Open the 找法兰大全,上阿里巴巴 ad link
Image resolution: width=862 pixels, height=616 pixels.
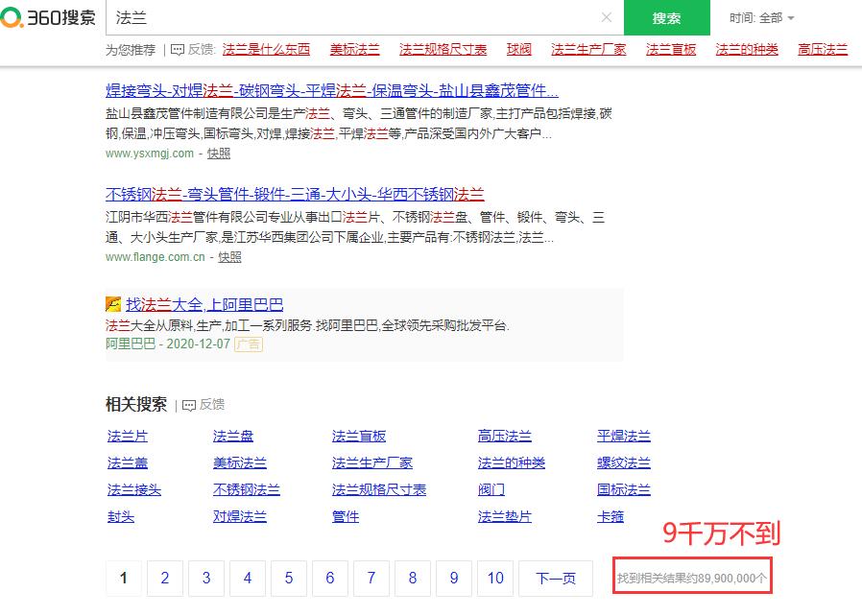(x=202, y=304)
